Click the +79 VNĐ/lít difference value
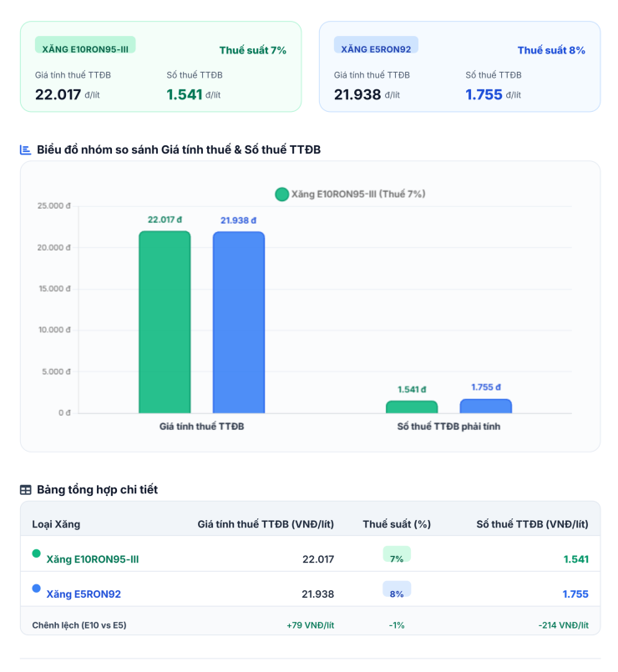Viewport: 618px width, 672px height. 311,625
